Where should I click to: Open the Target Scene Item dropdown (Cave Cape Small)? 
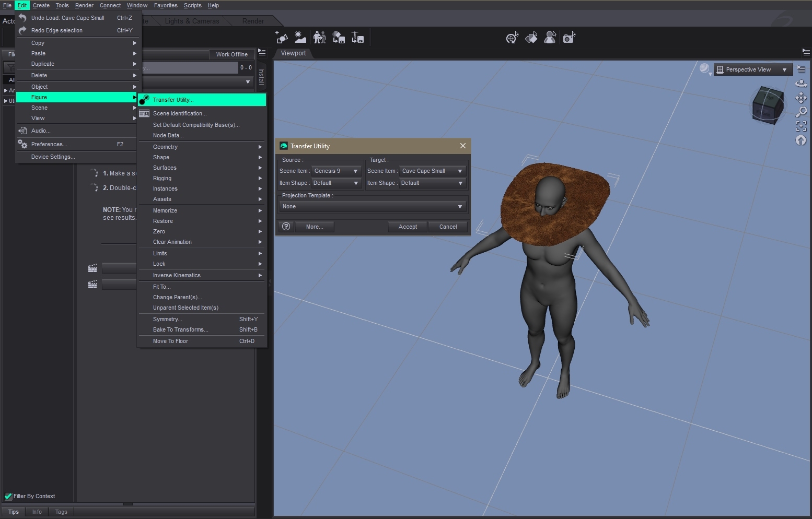coord(432,171)
